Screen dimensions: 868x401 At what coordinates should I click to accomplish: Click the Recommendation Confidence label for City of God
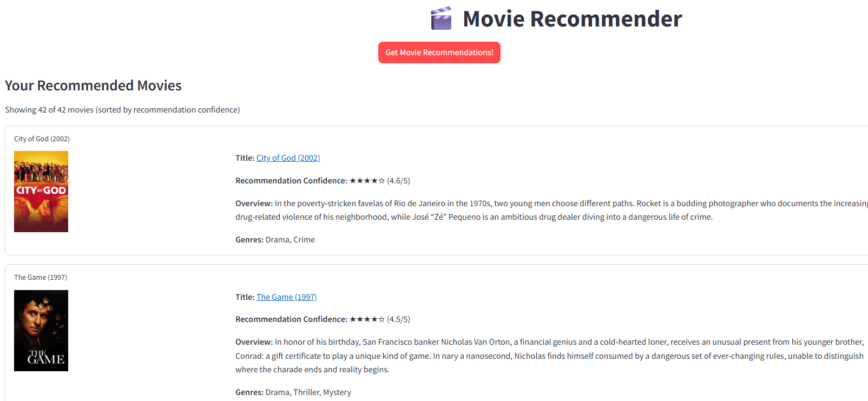[x=291, y=181]
